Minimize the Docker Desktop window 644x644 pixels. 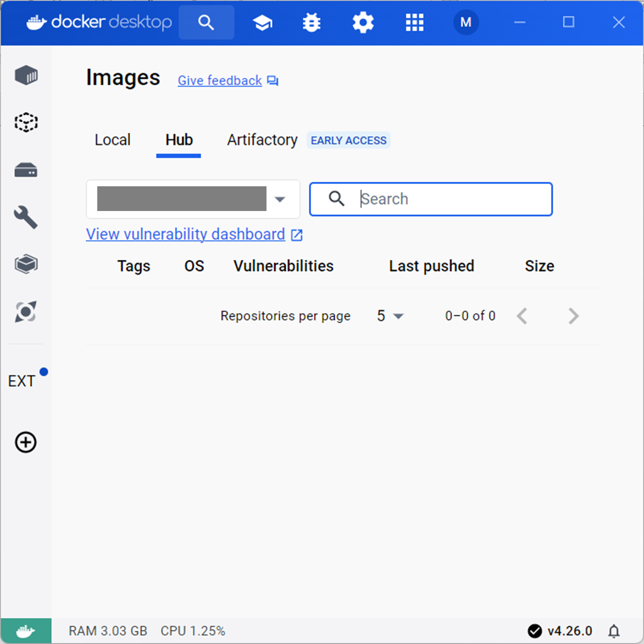click(520, 22)
